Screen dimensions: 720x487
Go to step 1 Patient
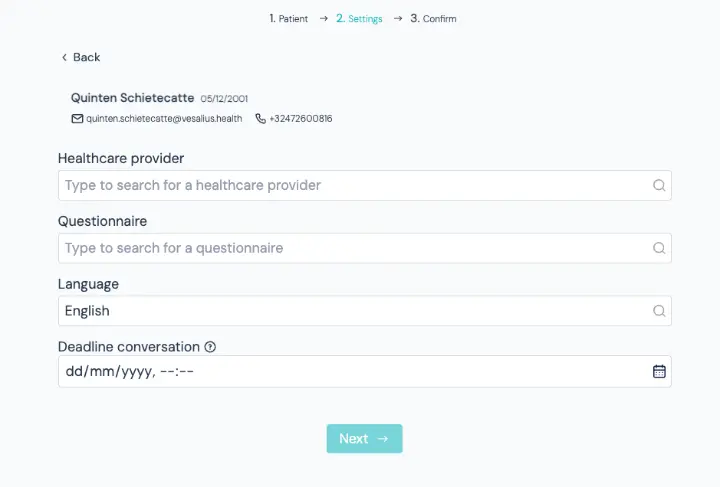[288, 18]
